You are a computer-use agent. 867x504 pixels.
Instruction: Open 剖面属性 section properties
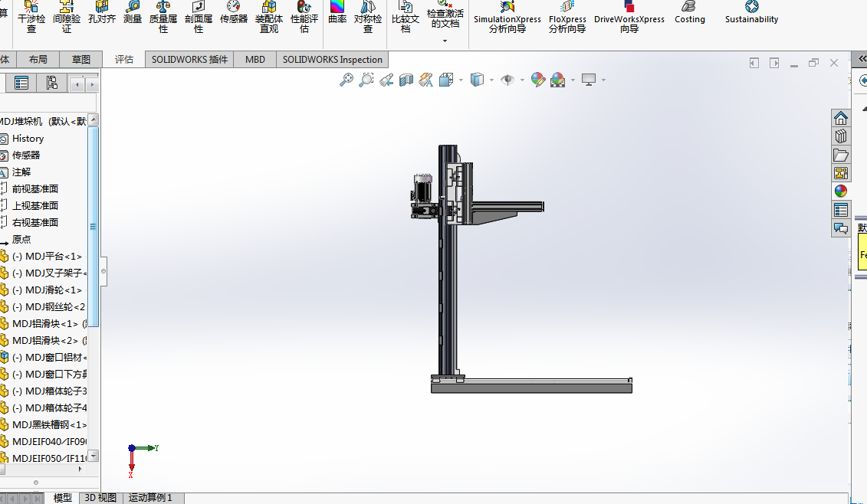coord(199,17)
